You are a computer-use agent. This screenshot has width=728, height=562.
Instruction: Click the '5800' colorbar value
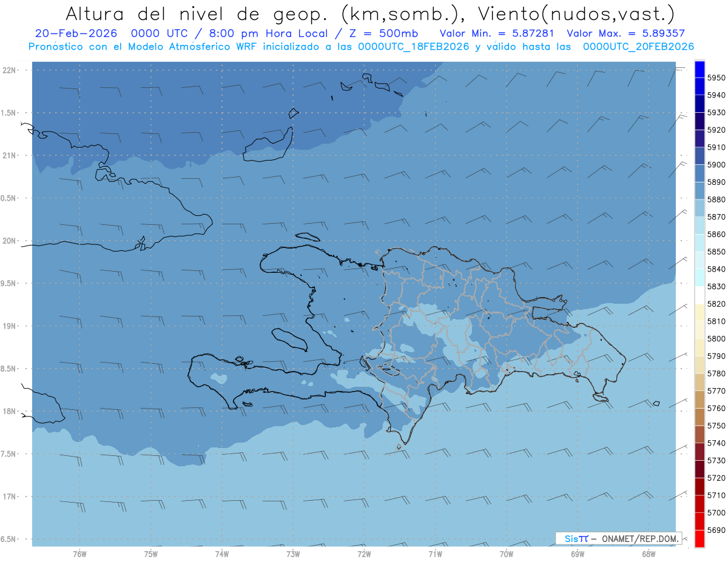(x=716, y=339)
